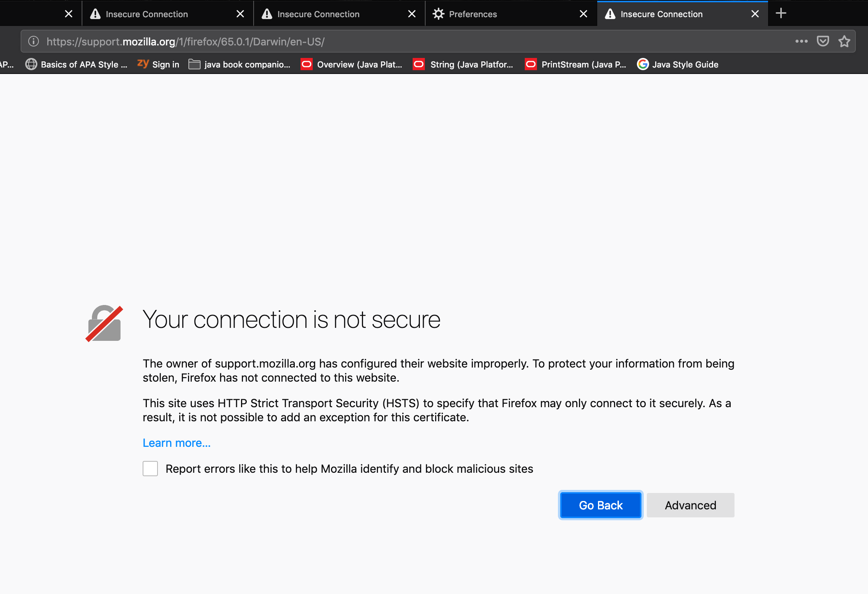
Task: Open Java Style Guide bookmark
Action: [678, 64]
